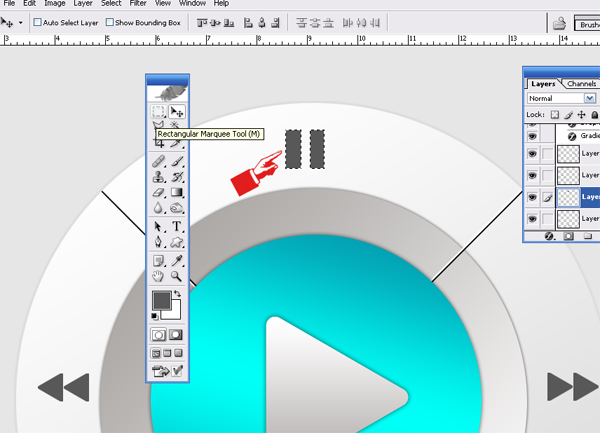600x433 pixels.
Task: Open Adobe Online feather icon
Action: pos(168,93)
